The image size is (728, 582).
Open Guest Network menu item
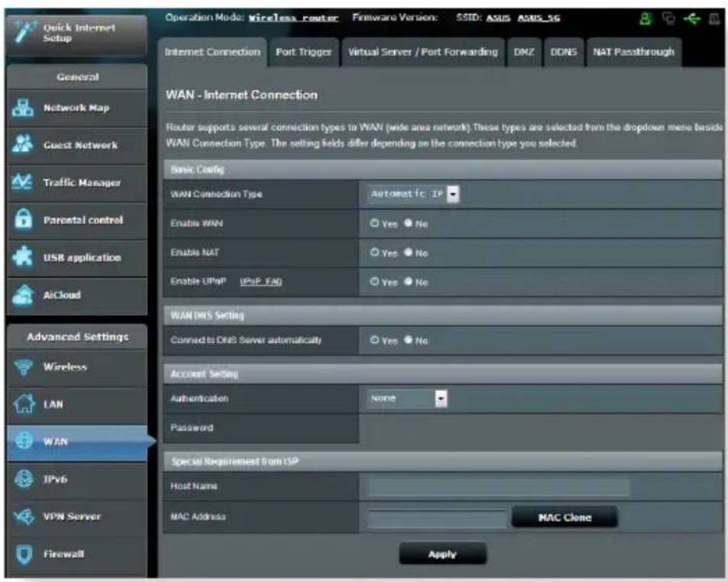[x=77, y=146]
